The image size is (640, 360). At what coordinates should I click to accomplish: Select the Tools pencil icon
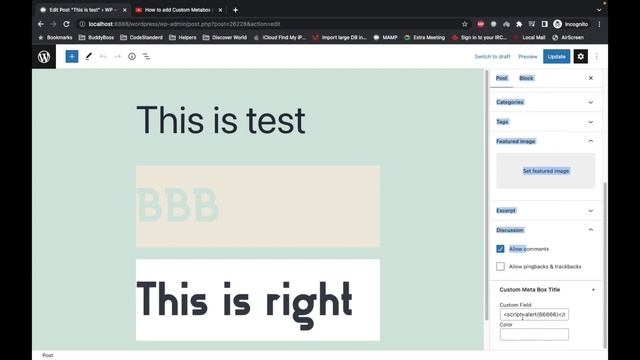[89, 56]
